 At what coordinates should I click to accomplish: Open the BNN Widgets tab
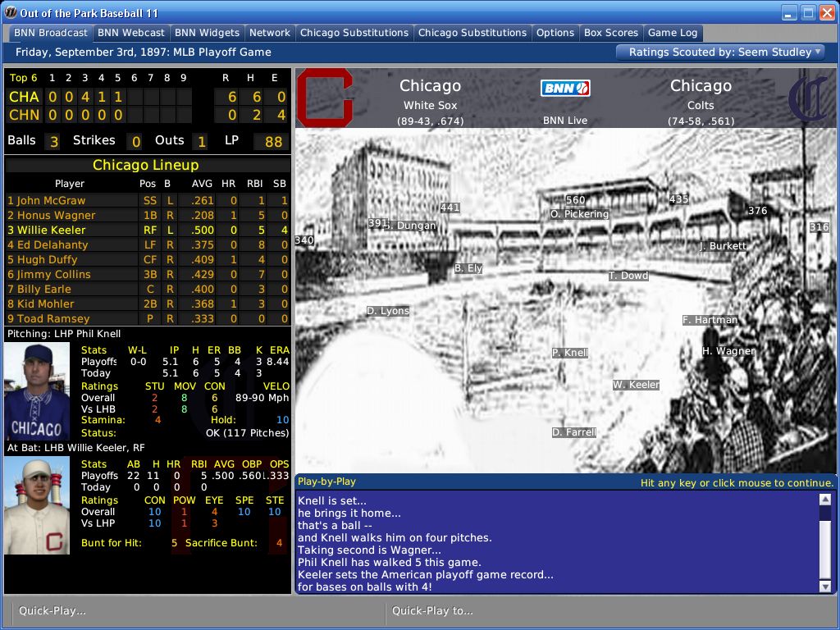pyautogui.click(x=207, y=33)
